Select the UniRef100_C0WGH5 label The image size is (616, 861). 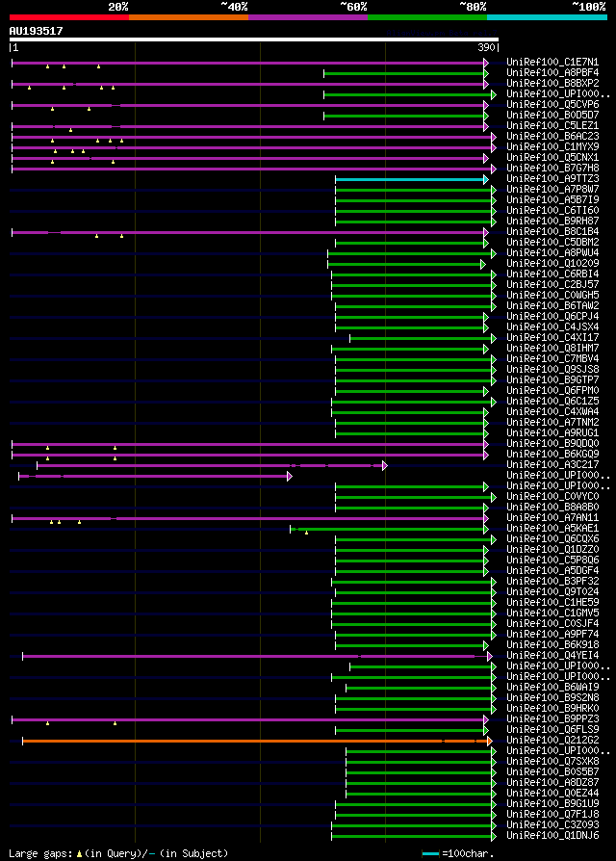[x=552, y=295]
